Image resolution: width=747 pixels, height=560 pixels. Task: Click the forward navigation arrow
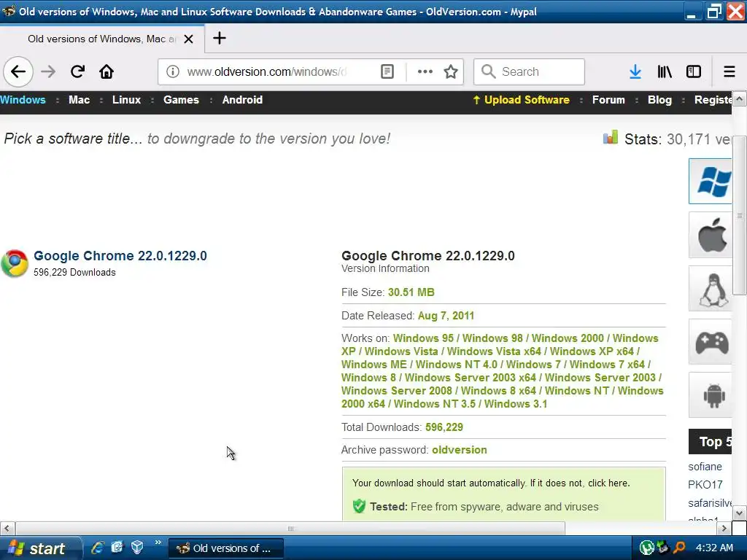pos(48,72)
